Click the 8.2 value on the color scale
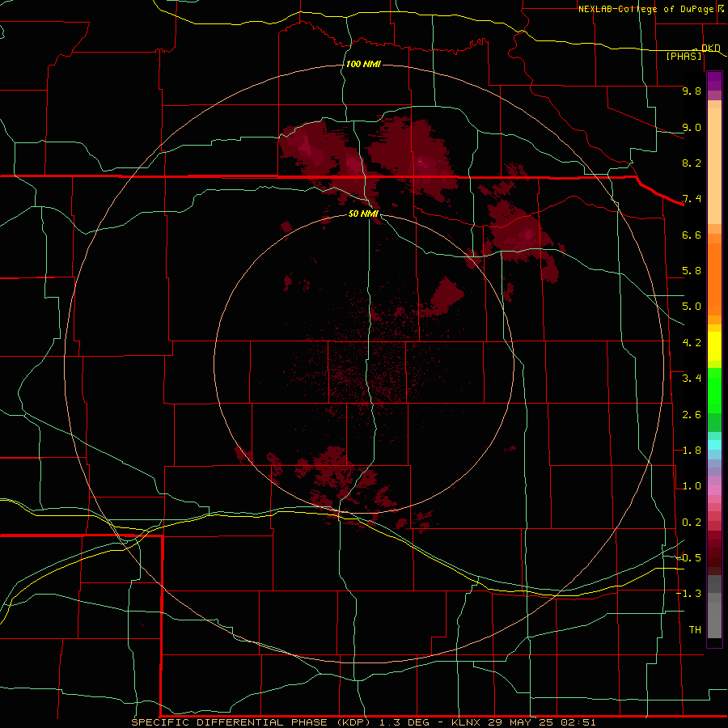The height and width of the screenshot is (728, 728). [x=692, y=163]
